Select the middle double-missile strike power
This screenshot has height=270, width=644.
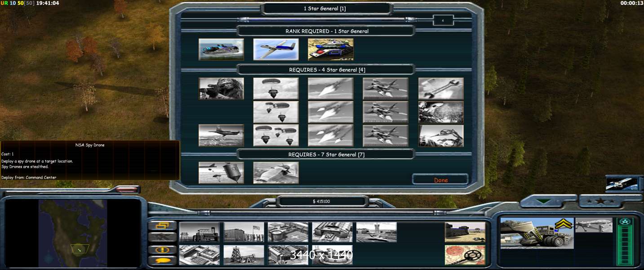(x=331, y=112)
